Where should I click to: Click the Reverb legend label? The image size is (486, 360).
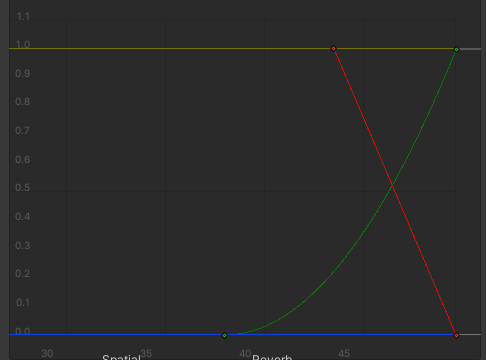(272, 357)
